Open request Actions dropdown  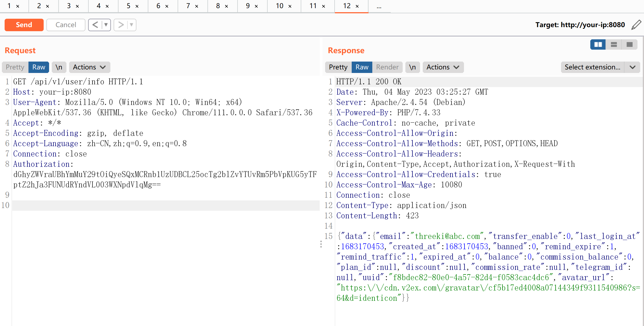pyautogui.click(x=89, y=67)
